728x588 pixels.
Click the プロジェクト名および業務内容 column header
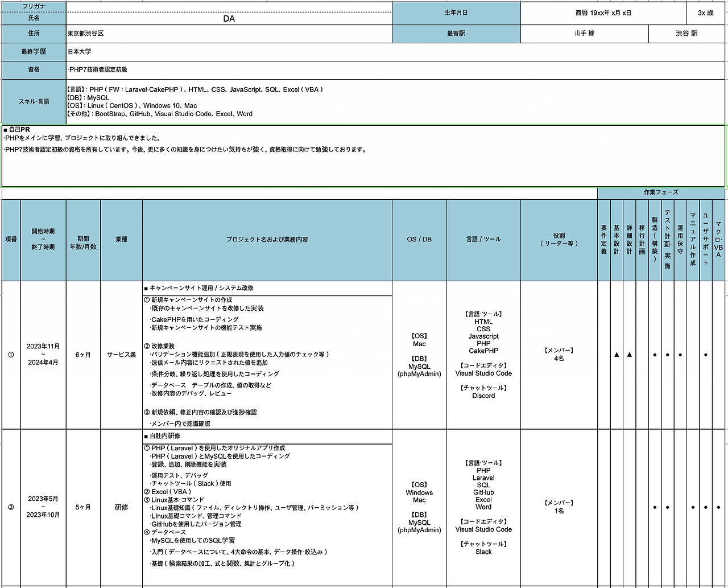267,240
